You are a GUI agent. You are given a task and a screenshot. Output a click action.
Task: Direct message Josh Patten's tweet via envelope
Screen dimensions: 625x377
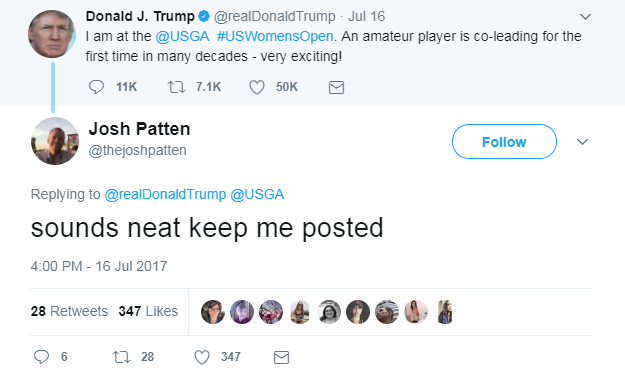[x=281, y=357]
